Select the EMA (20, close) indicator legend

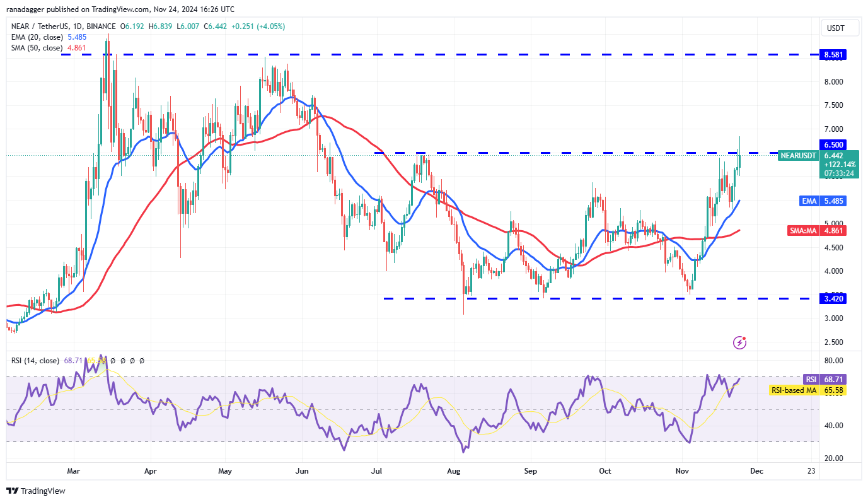35,37
